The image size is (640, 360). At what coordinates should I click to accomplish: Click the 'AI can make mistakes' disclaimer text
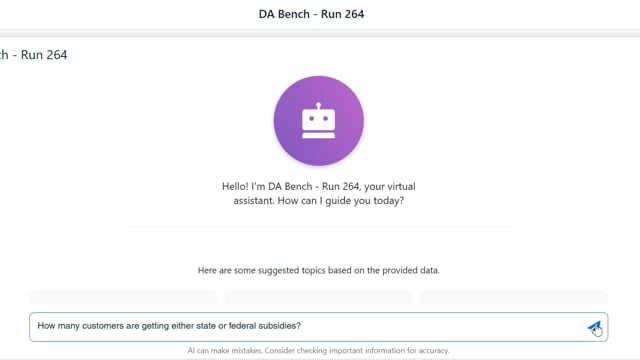click(x=318, y=351)
